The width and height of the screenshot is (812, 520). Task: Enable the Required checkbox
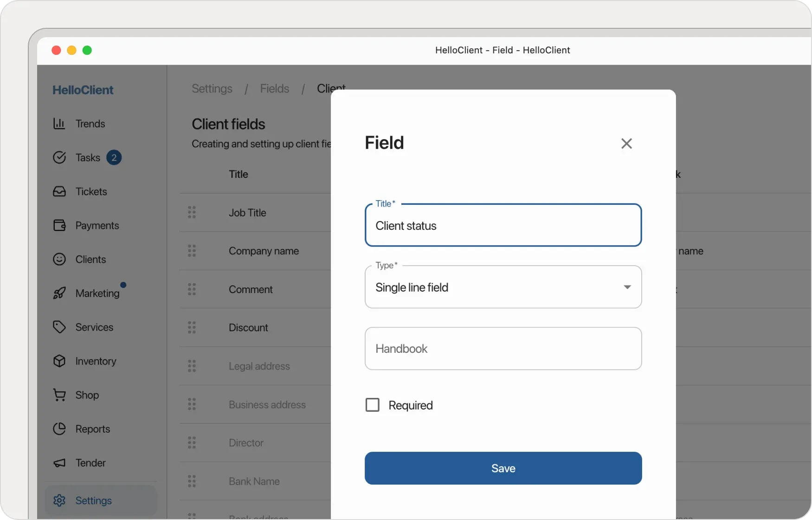(x=372, y=404)
